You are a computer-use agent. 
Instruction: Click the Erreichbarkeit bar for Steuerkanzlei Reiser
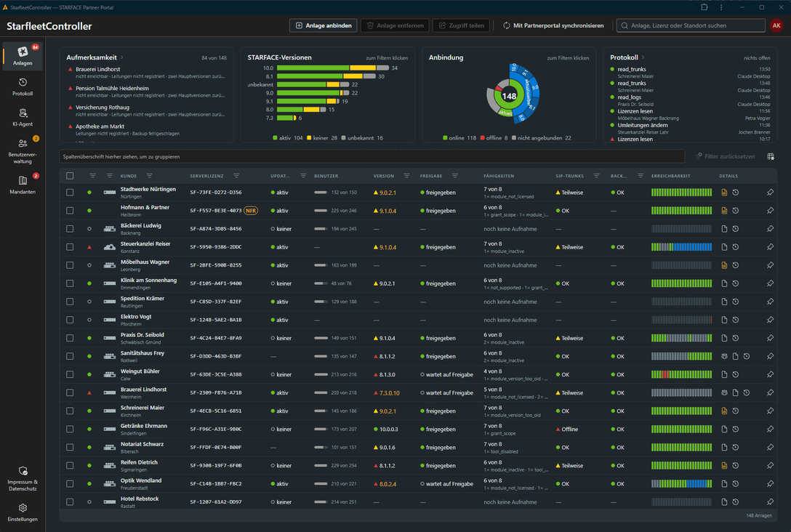click(x=681, y=247)
